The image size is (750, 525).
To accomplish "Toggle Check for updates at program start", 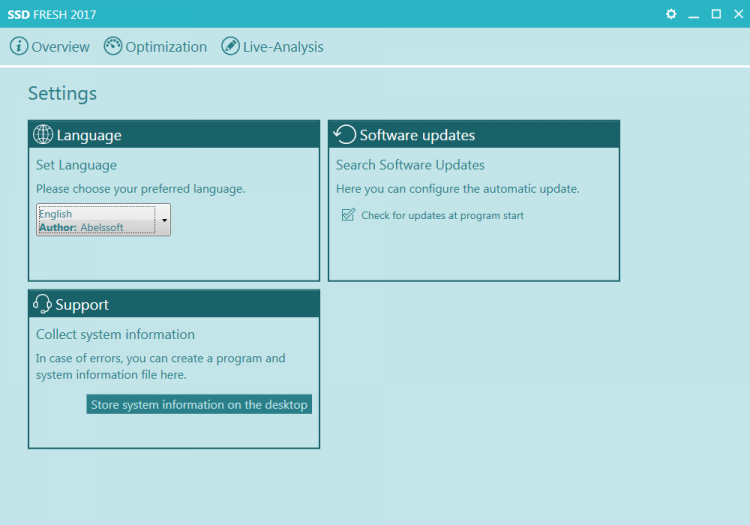I will 348,215.
